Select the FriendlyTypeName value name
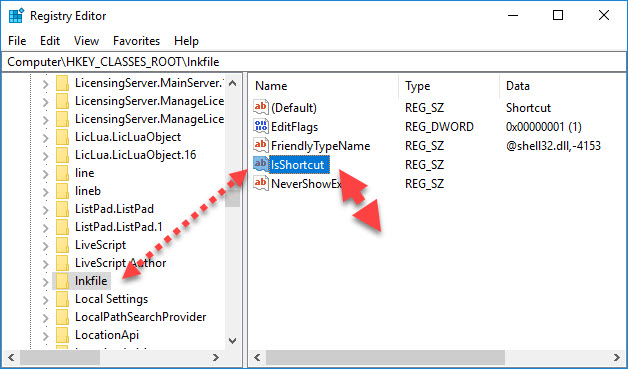This screenshot has height=369, width=628. (x=320, y=145)
